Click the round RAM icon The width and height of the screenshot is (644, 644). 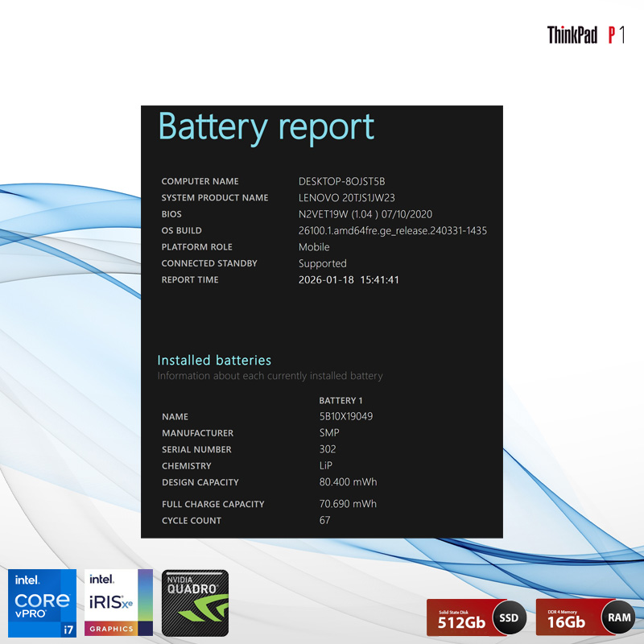pyautogui.click(x=618, y=618)
